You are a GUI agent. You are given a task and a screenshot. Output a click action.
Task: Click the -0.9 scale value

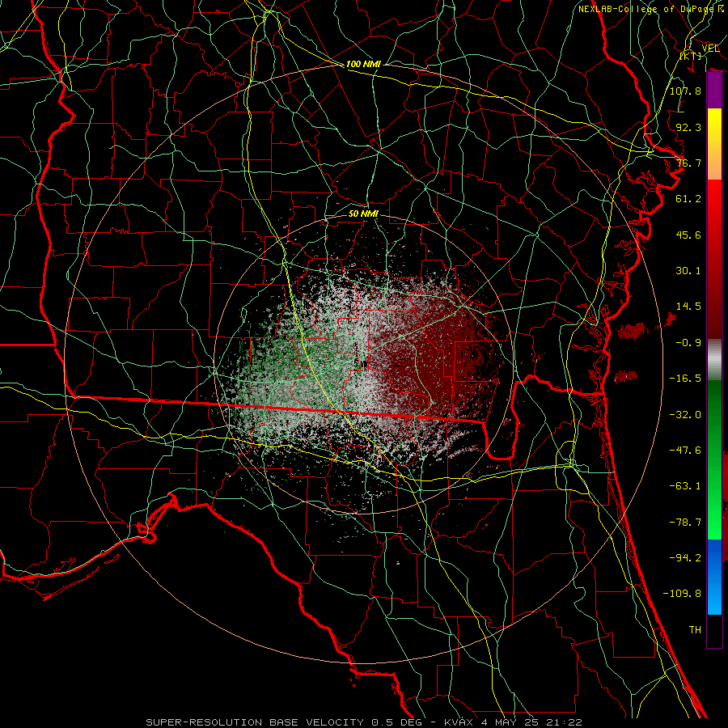coord(688,343)
